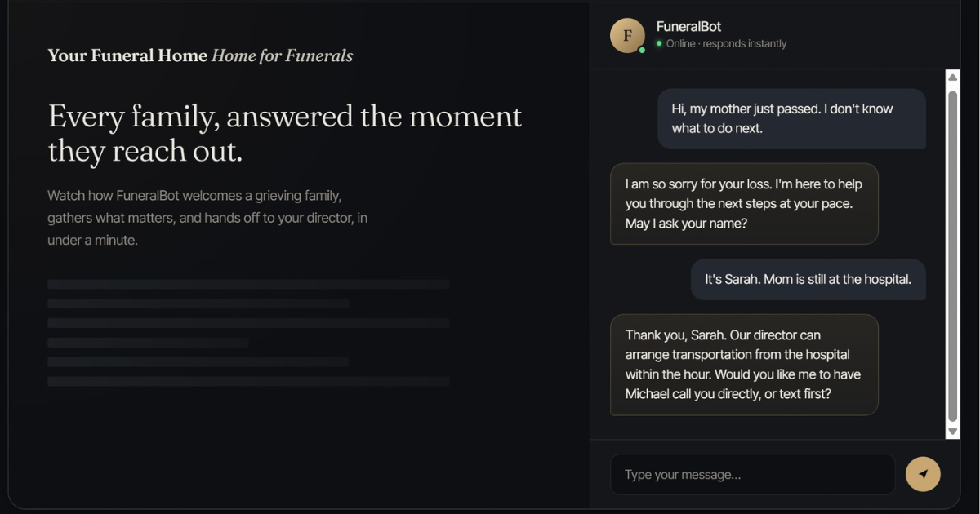Select the message 'It's Sarah. Mom is still at the hospital'
This screenshot has width=980, height=514.
pyautogui.click(x=808, y=279)
